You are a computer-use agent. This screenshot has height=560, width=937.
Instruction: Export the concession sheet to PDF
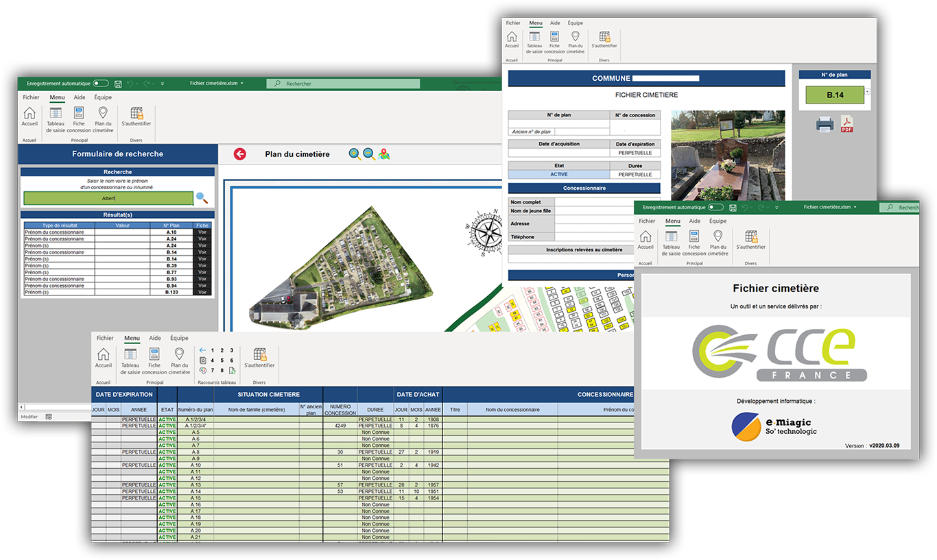[847, 124]
